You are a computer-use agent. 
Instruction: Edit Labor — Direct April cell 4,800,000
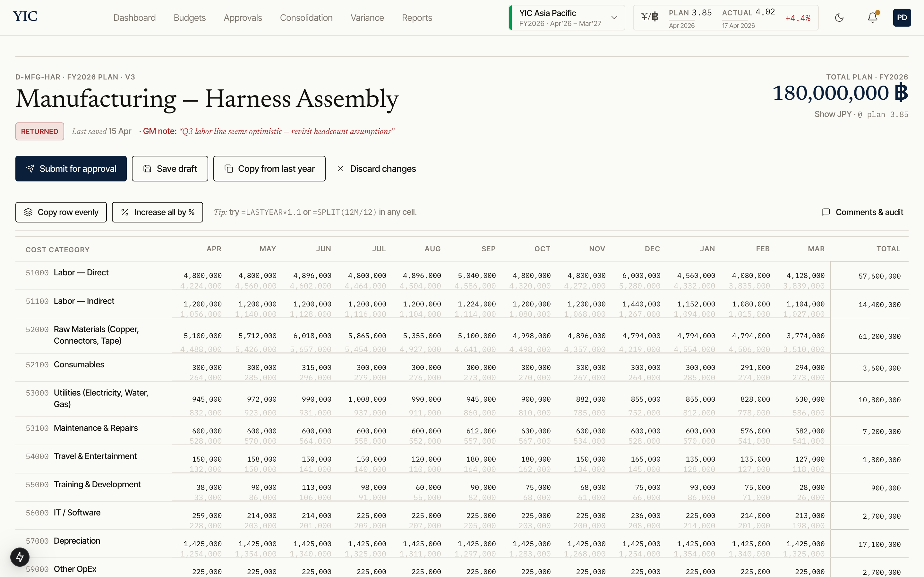click(x=202, y=276)
